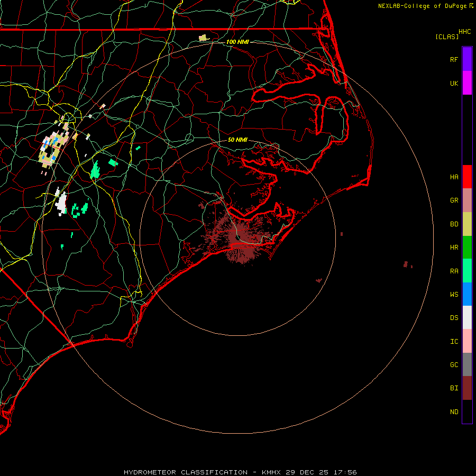Click the HA legend label
The height and width of the screenshot is (476, 476).
click(454, 177)
